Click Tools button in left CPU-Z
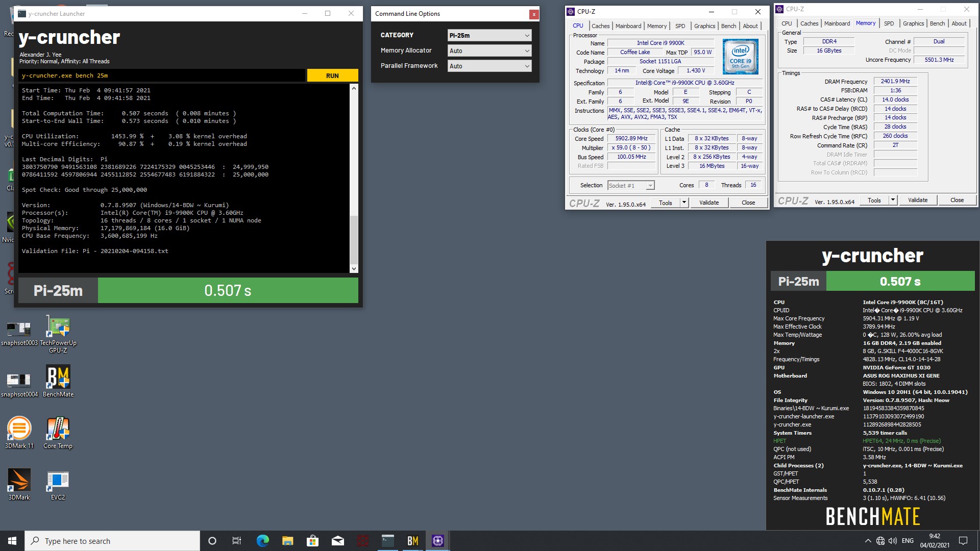980x551 pixels. click(x=666, y=203)
